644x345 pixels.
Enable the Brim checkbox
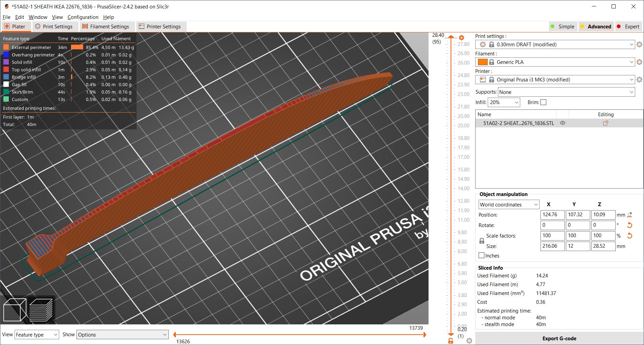coord(543,102)
